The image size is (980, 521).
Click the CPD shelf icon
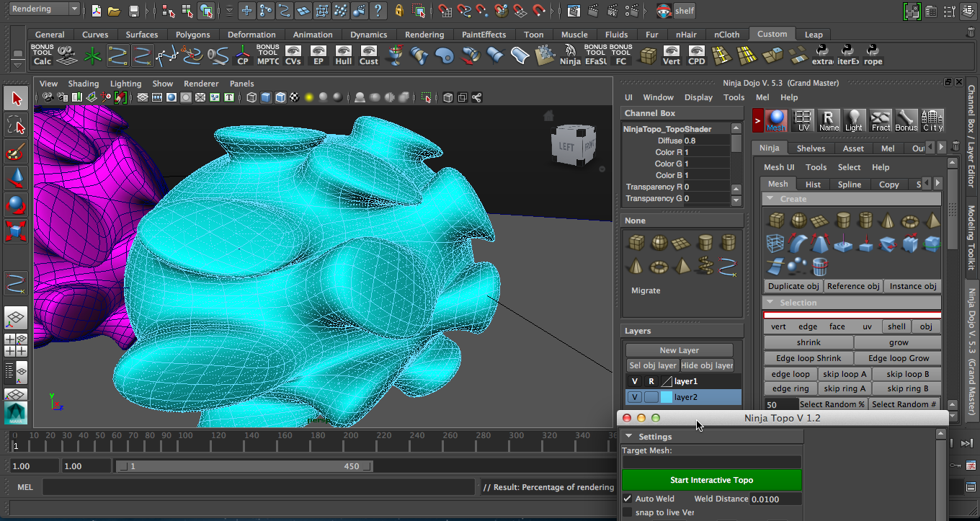[697, 55]
